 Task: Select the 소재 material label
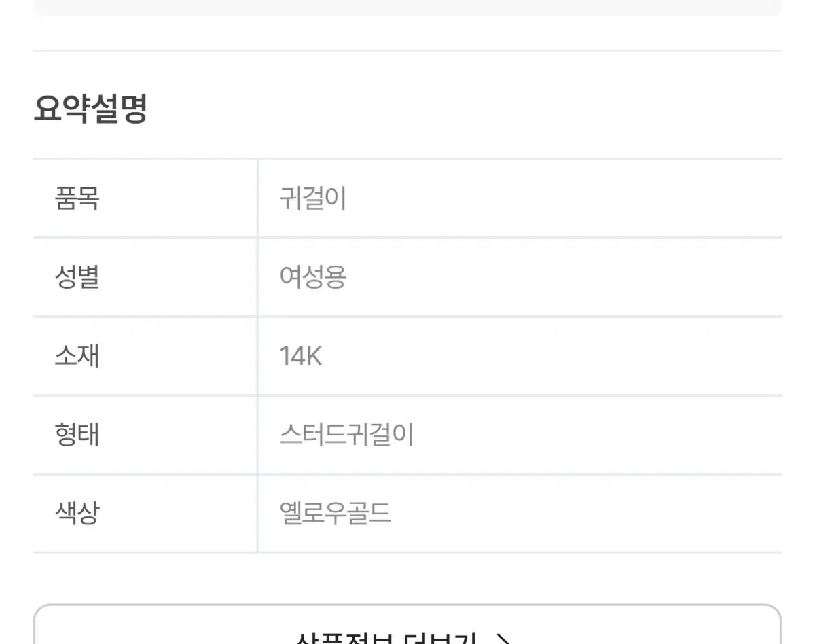pyautogui.click(x=77, y=355)
